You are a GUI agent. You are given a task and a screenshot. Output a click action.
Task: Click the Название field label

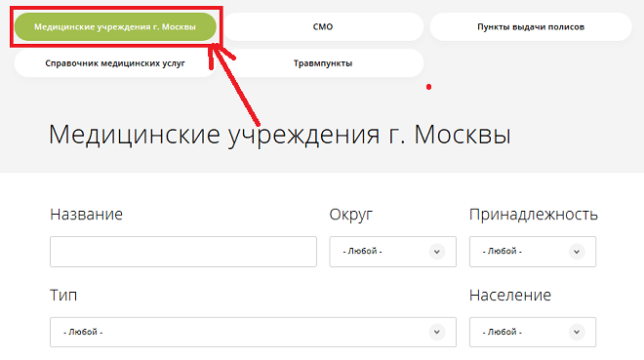coord(86,215)
